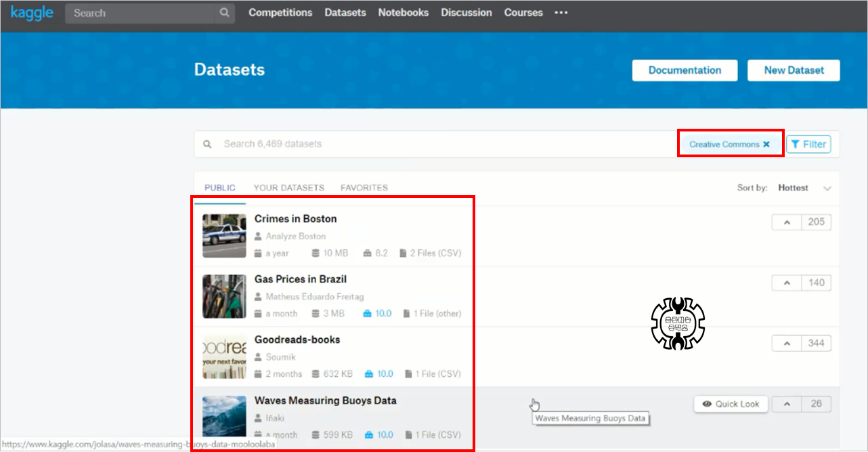This screenshot has width=868, height=452.
Task: Switch to the FAVORITES tab
Action: tap(364, 188)
